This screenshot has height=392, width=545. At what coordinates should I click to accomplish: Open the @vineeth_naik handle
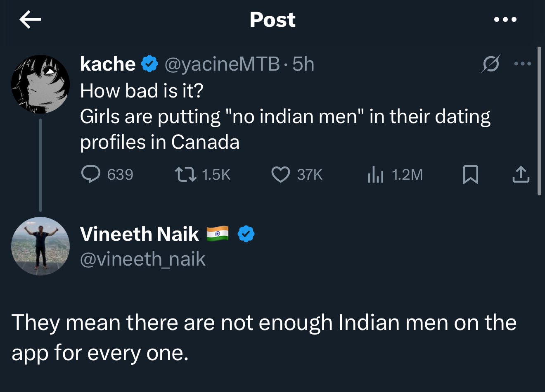[142, 259]
